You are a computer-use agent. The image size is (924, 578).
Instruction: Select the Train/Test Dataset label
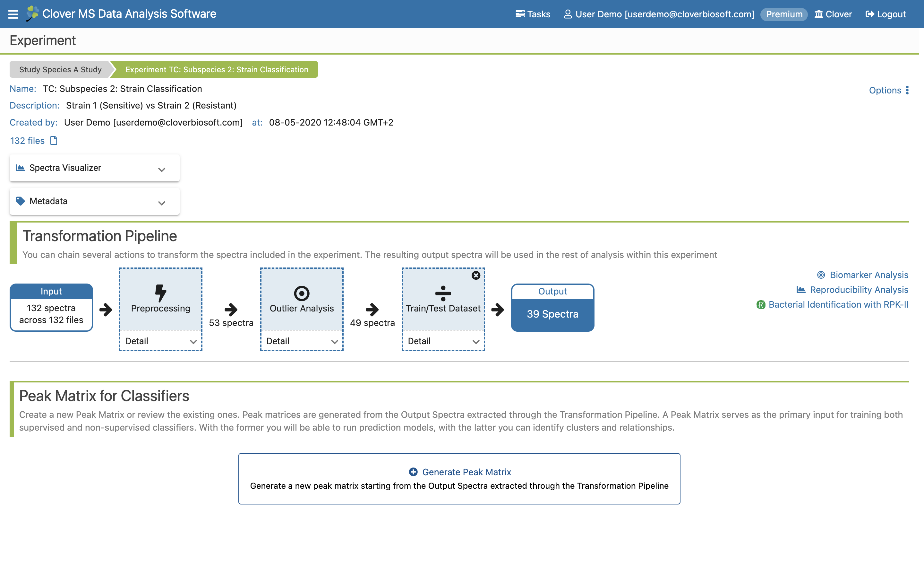[x=443, y=308]
